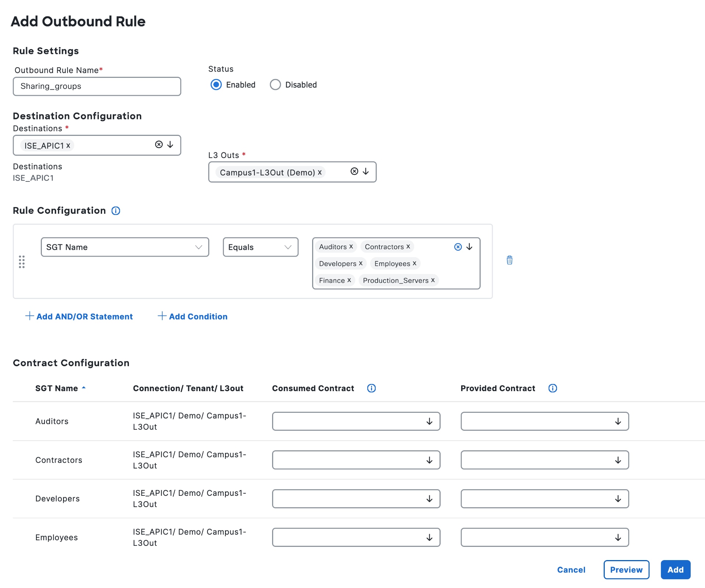This screenshot has width=705, height=588.
Task: Remove the ISE_APIC1 destination chip
Action: coord(68,146)
